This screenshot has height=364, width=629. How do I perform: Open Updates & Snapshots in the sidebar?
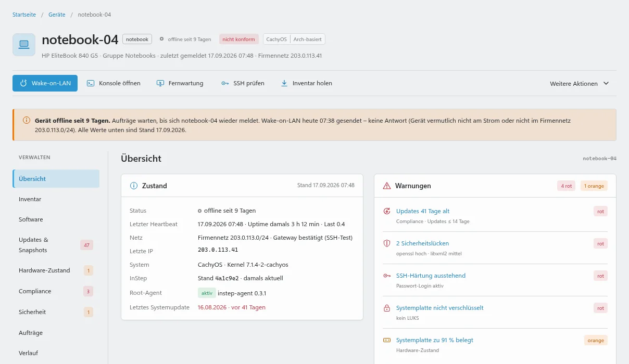click(x=56, y=245)
